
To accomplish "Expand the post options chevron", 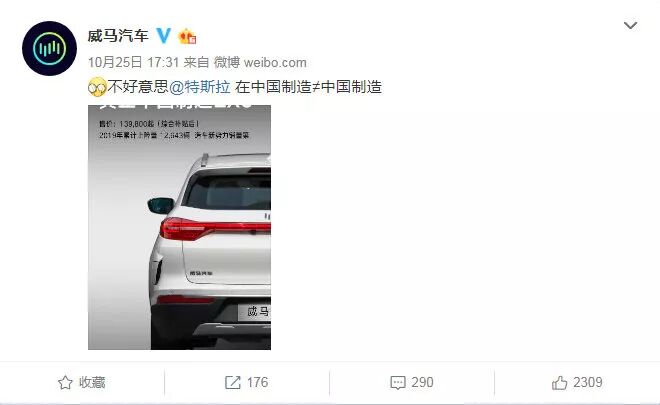I will coord(630,26).
